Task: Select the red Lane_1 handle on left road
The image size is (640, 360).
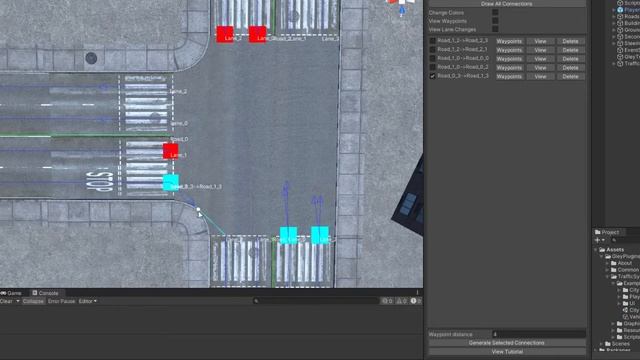Action: [170, 151]
